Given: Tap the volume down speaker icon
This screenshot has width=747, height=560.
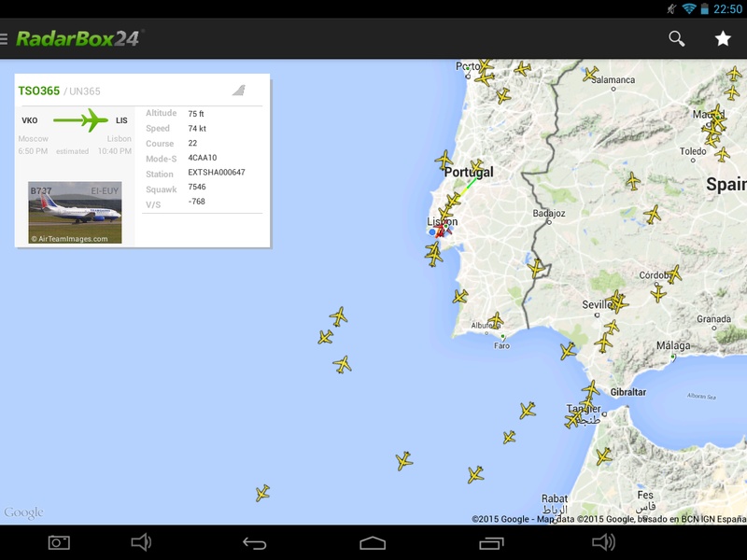Looking at the screenshot, I should click(x=141, y=542).
